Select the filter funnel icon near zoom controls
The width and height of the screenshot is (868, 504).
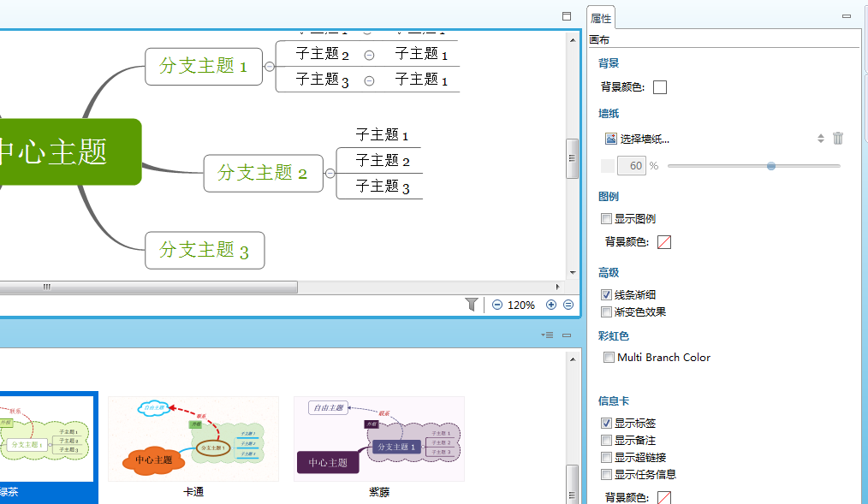(x=472, y=304)
